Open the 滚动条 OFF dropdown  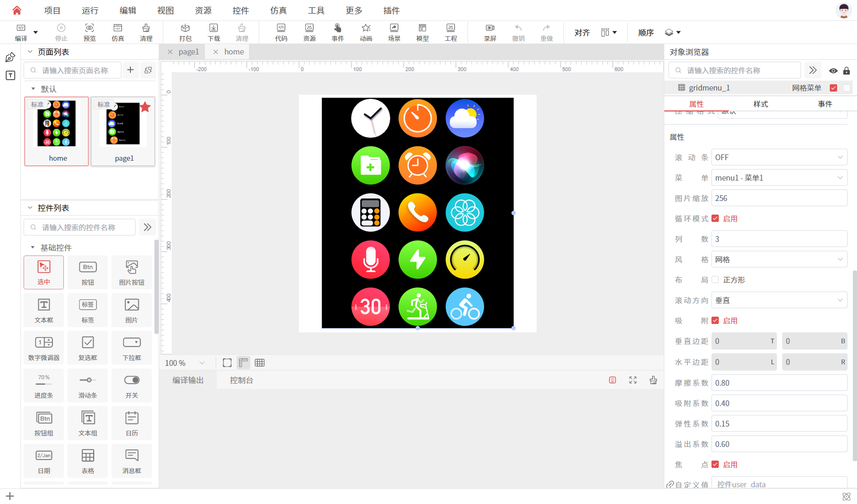779,158
